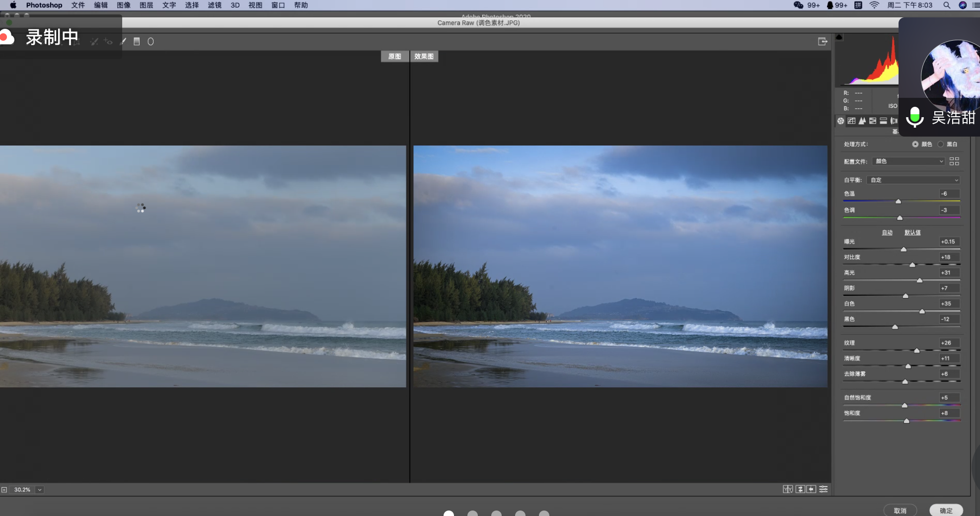Open the 图像 menu in menu bar

click(123, 5)
